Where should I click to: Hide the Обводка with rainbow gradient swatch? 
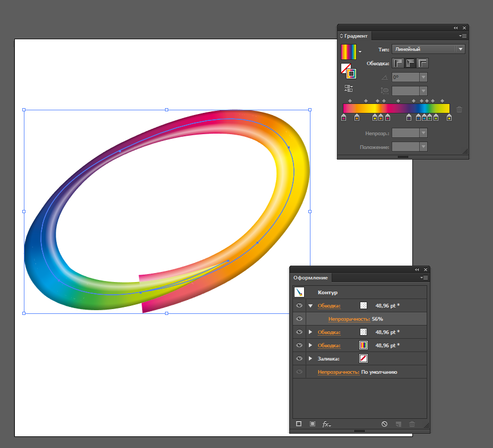(299, 345)
